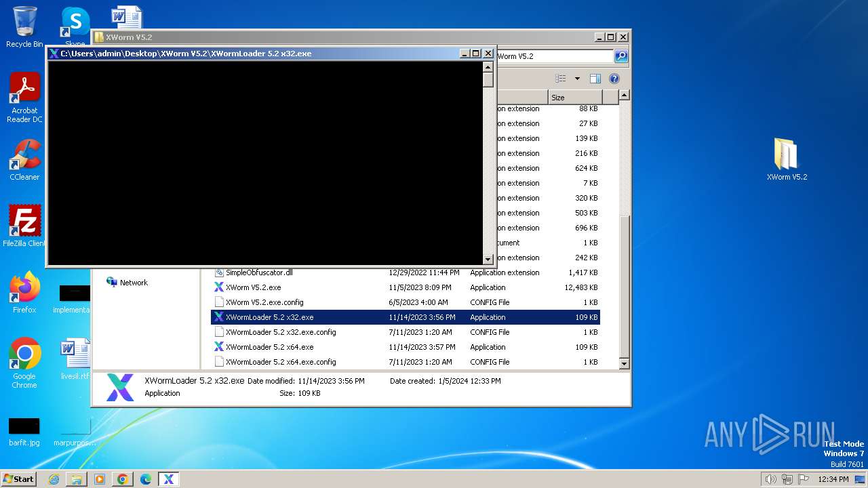Click the media player taskbar icon
This screenshot has height=488, width=868.
coord(100,479)
